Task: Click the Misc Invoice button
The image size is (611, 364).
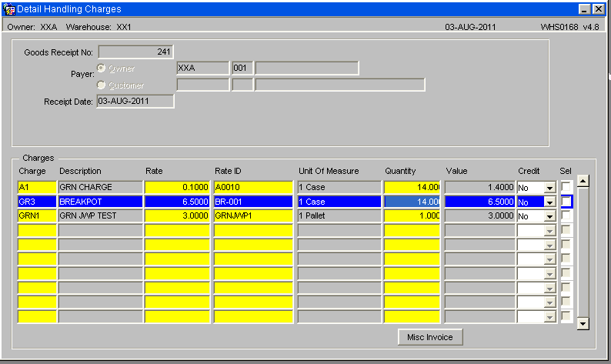Action: (x=430, y=337)
